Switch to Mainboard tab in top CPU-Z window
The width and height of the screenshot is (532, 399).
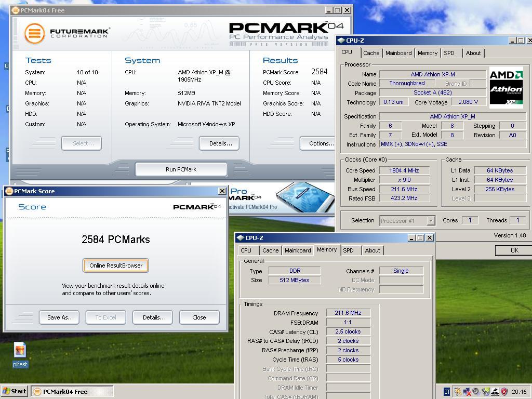(398, 53)
